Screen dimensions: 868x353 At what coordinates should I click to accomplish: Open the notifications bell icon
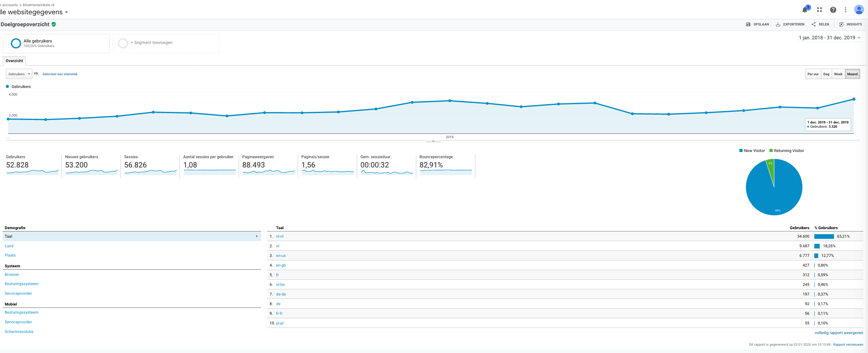click(805, 10)
